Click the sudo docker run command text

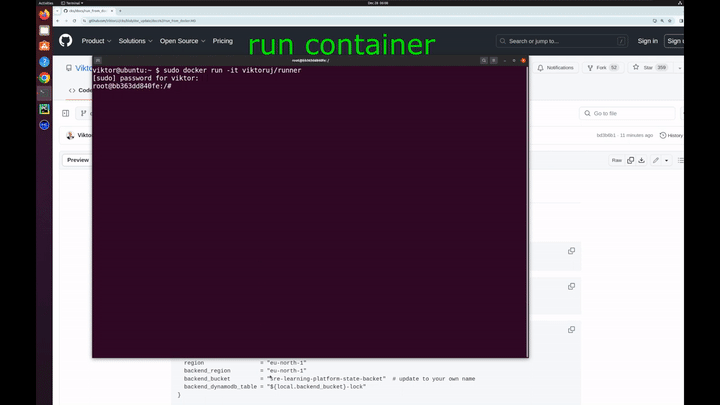(232, 70)
